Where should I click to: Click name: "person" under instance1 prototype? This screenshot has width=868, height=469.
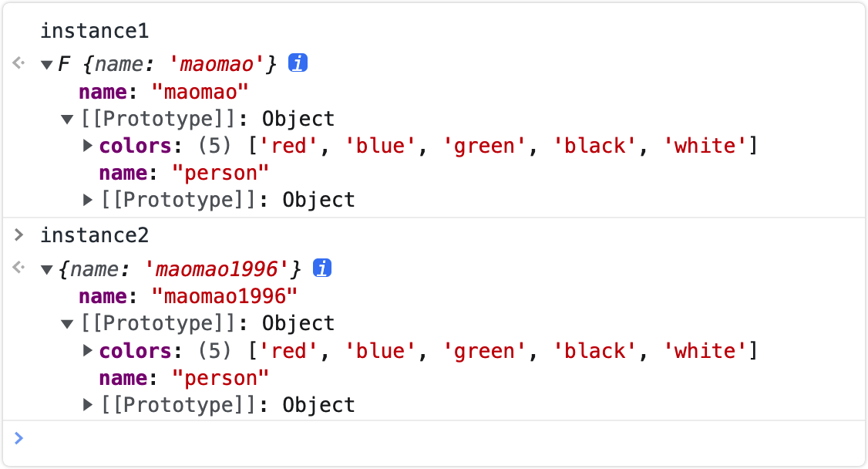pos(183,174)
